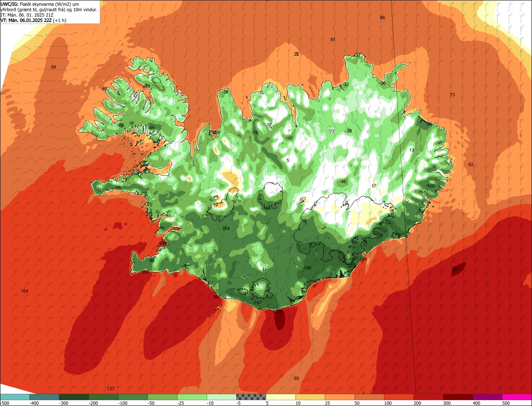Screen dimensions: 532x406
Task: Click the map value '32' in northeast Iceland
Action: coord(346,84)
